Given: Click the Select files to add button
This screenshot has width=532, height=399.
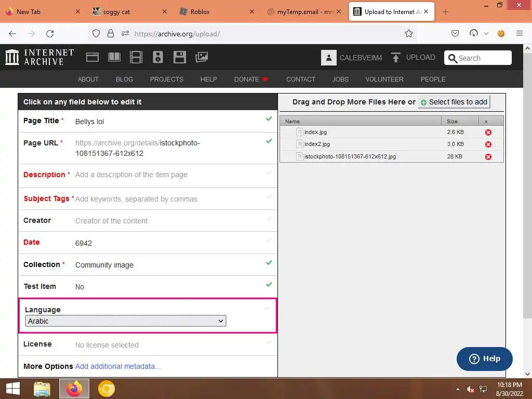Looking at the screenshot, I should pyautogui.click(x=454, y=102).
